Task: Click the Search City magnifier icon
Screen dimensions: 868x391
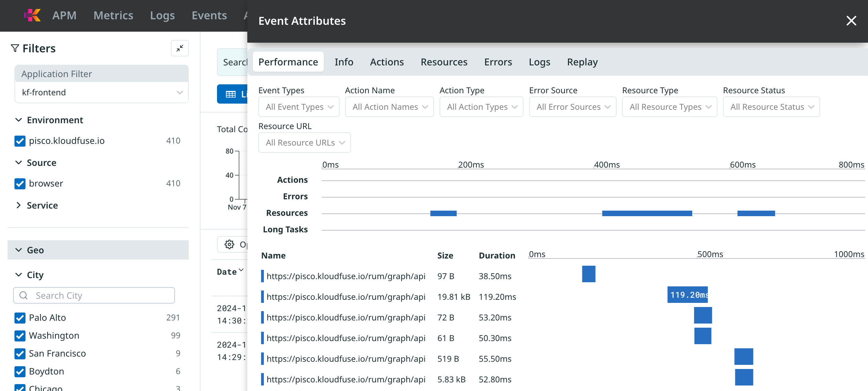Action: click(23, 296)
